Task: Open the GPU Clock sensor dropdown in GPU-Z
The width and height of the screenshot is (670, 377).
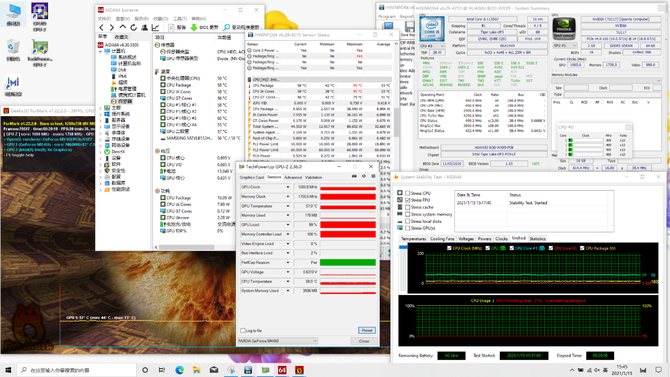Action: (x=288, y=187)
